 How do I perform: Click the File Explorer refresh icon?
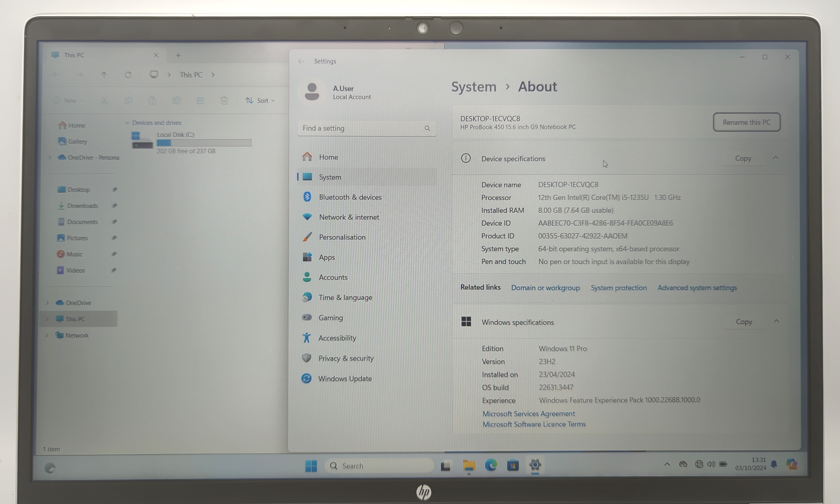click(128, 75)
